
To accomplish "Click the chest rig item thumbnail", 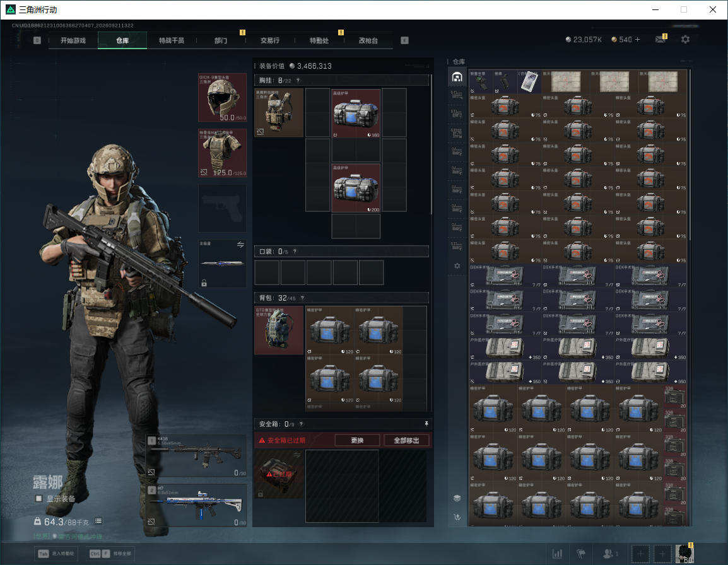I will (x=279, y=113).
